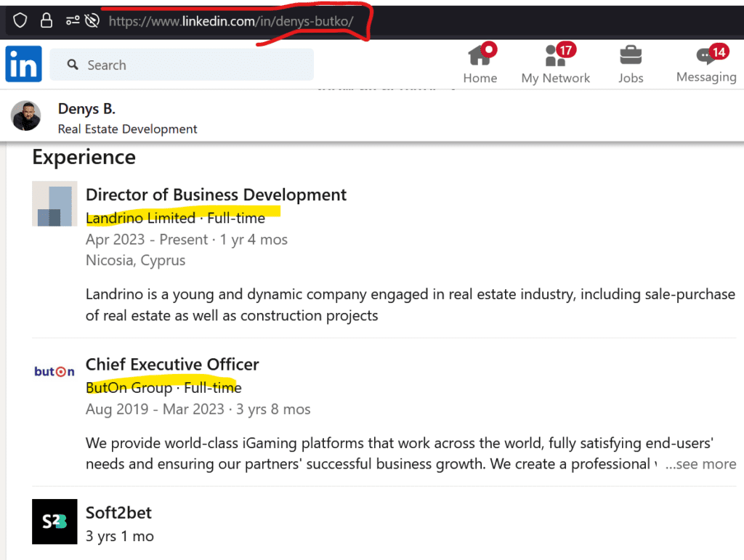Click the profile switcher icon in address bar
Viewport: 744px width, 560px height.
pyautogui.click(x=72, y=20)
